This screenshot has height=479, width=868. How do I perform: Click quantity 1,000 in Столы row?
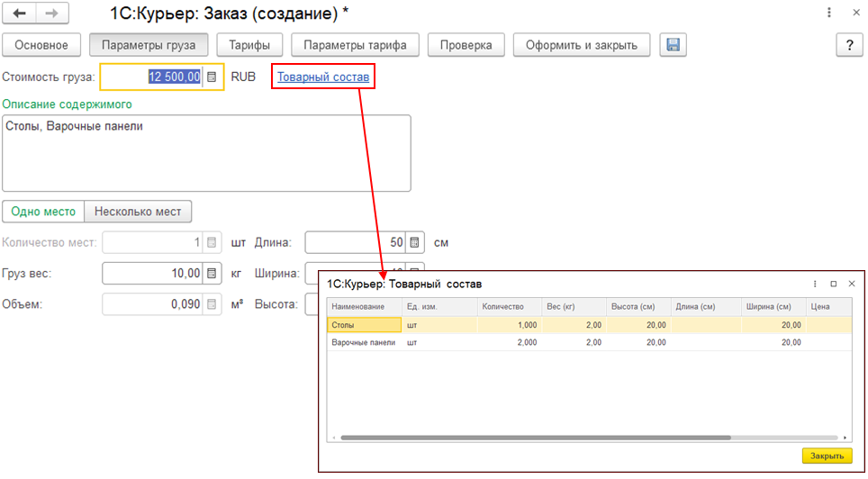tap(510, 325)
